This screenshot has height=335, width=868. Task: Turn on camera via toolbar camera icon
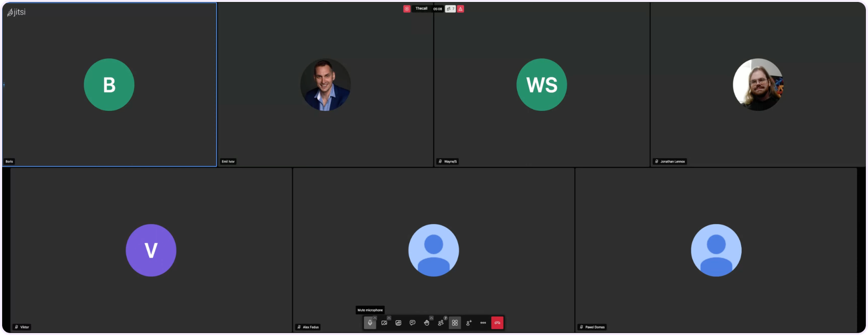(384, 323)
